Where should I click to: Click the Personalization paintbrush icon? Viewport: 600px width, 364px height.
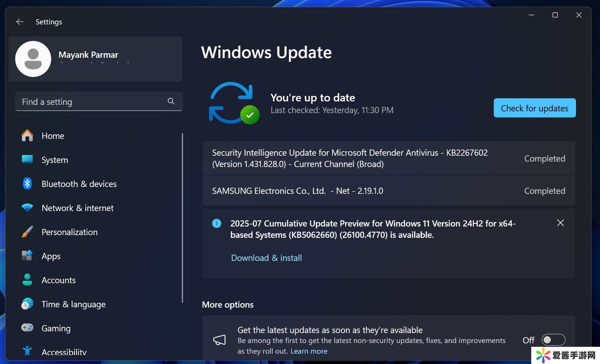tap(27, 232)
